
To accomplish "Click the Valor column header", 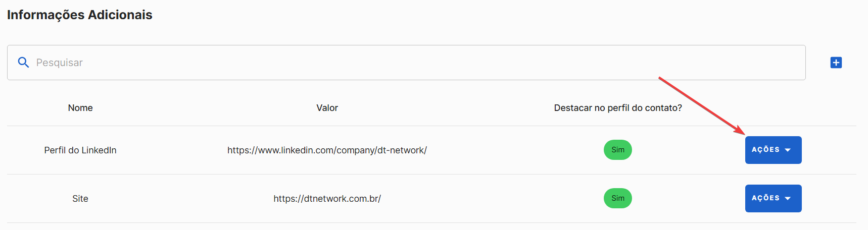I will point(327,108).
